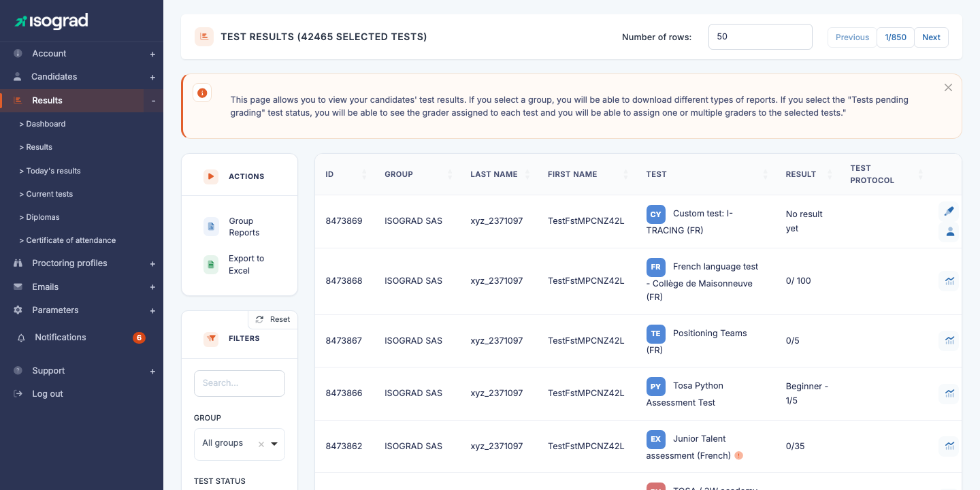The height and width of the screenshot is (490, 980).
Task: Expand the Proctoring profiles plus sign
Action: coord(152,263)
